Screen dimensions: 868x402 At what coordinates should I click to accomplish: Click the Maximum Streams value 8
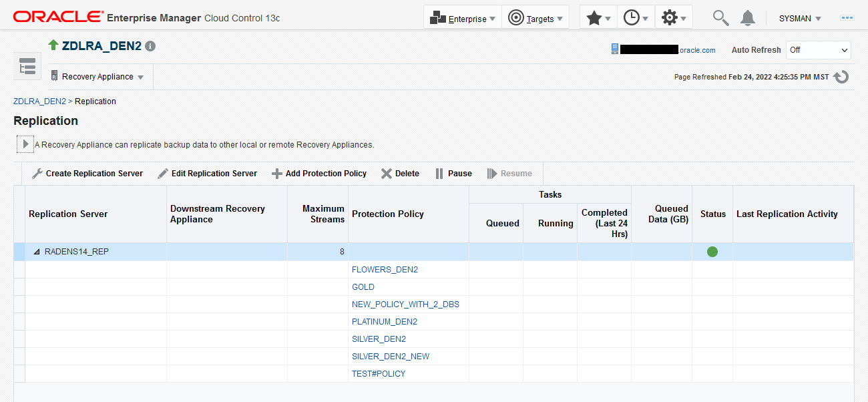click(x=342, y=252)
